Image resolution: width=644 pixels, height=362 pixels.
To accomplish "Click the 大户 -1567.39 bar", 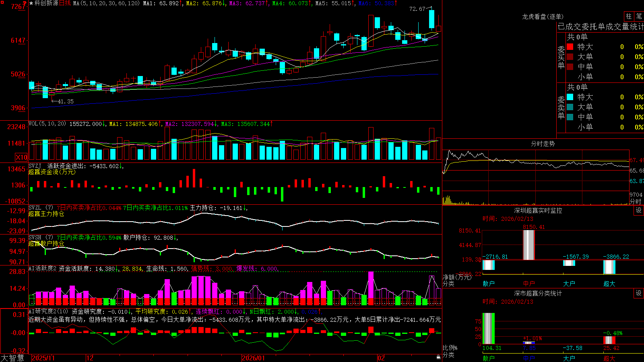I will click(569, 263).
